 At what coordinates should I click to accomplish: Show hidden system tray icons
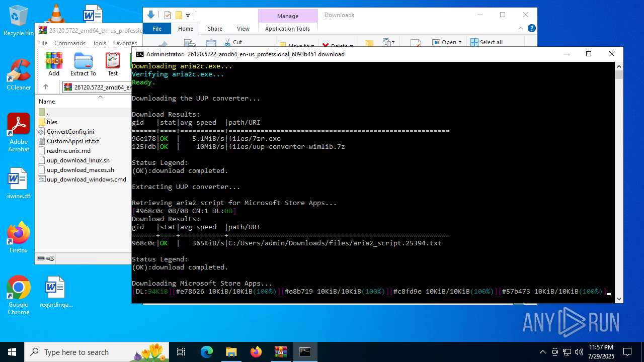tap(542, 352)
